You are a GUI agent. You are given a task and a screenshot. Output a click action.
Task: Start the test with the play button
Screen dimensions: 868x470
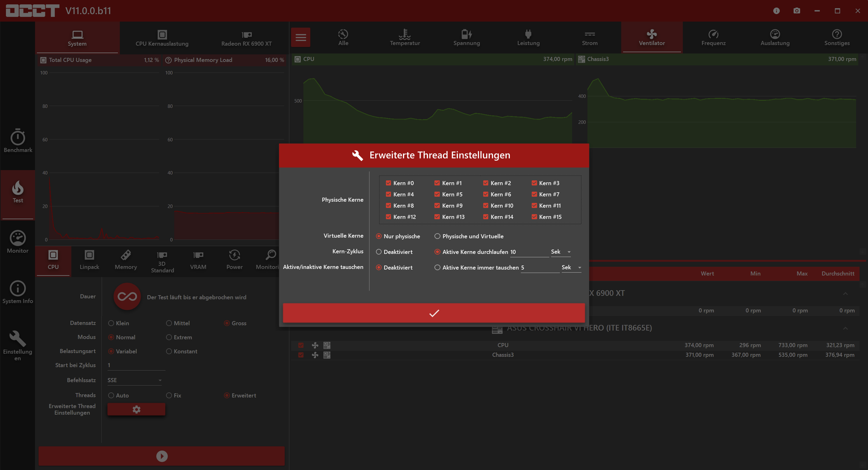point(162,456)
